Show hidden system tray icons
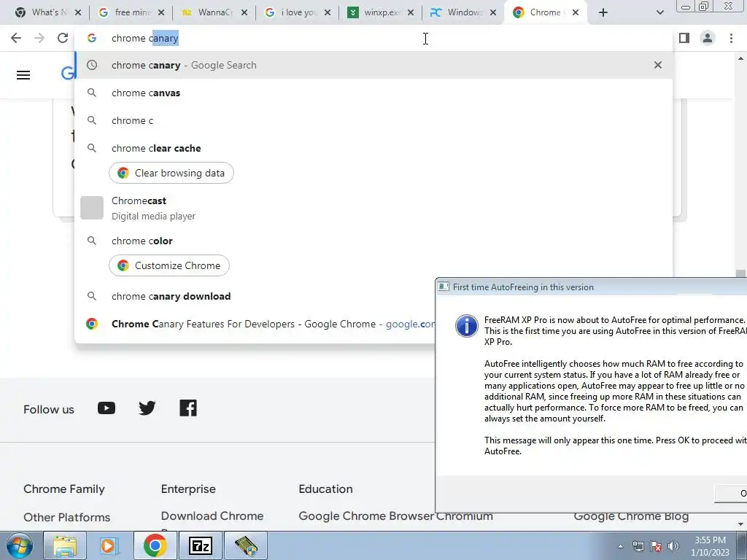747x560 pixels. coord(620,547)
